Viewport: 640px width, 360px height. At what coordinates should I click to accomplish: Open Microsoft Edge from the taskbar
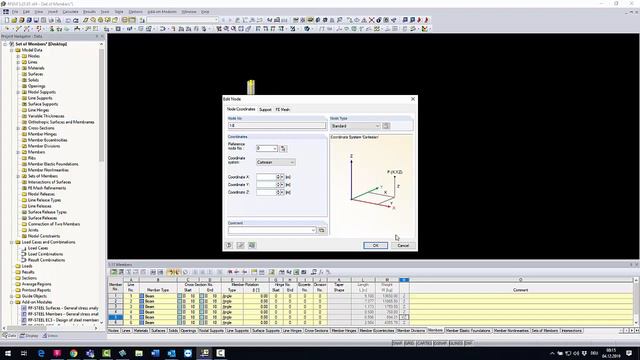pyautogui.click(x=41, y=353)
